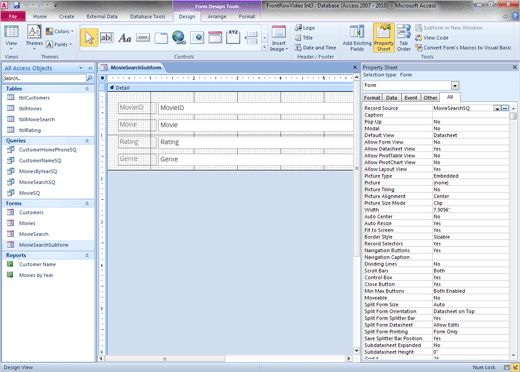Collapse the Forms group

[x=87, y=204]
